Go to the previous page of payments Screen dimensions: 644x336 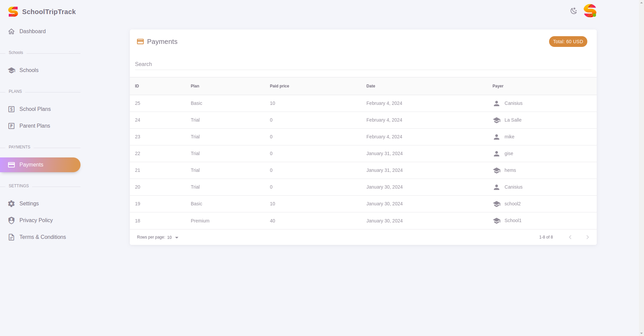coord(570,237)
